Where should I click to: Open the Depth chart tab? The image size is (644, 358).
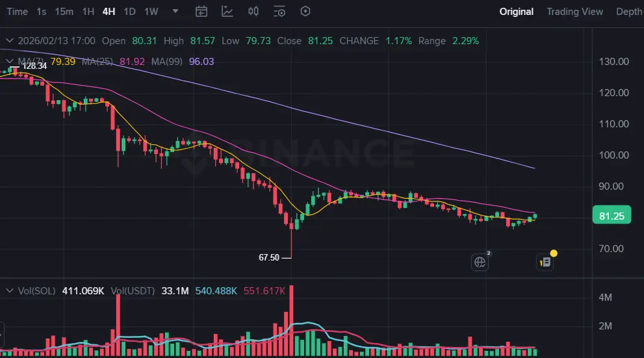pos(629,12)
